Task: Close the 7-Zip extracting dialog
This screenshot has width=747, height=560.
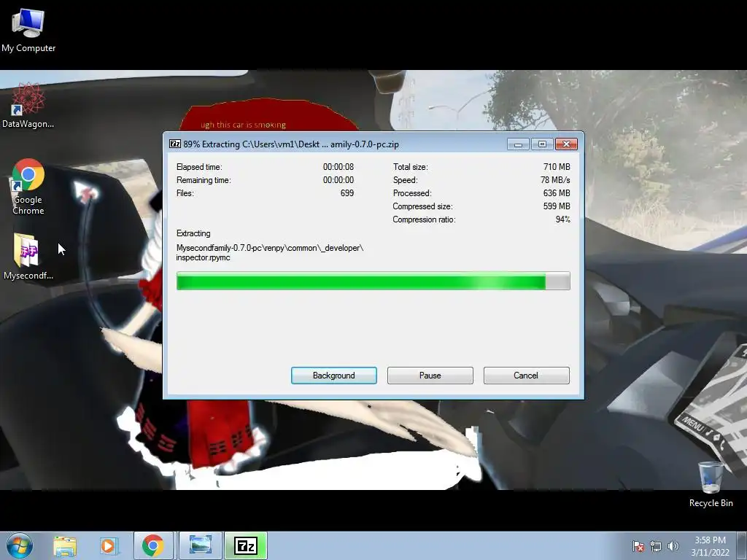Action: point(566,144)
